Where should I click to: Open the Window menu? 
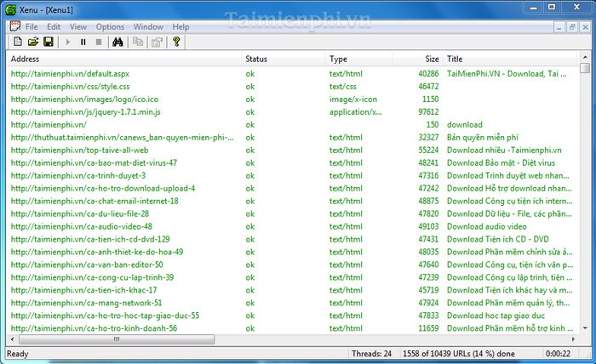148,26
